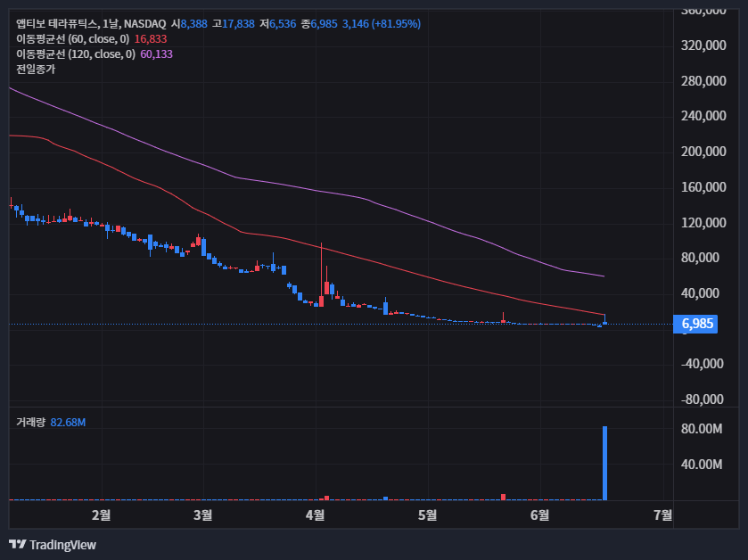Click the current price tag 6,985
748x560 pixels.
695,324
